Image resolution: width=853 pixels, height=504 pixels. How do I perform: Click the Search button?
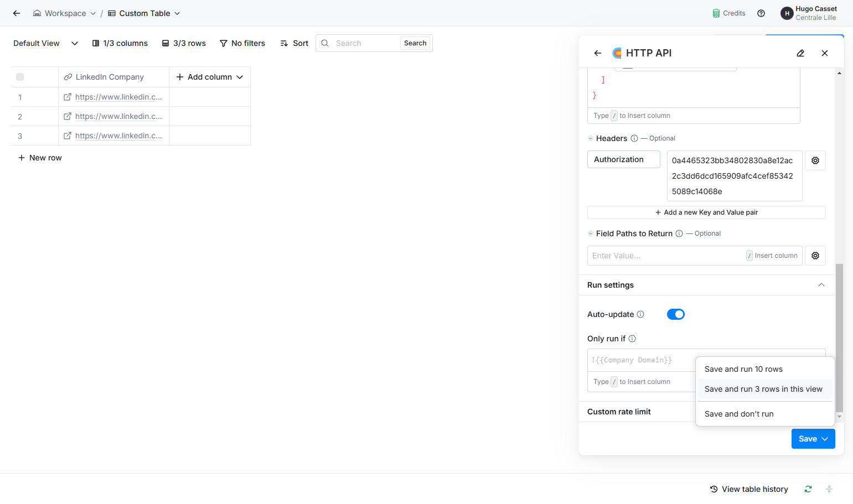pos(415,43)
